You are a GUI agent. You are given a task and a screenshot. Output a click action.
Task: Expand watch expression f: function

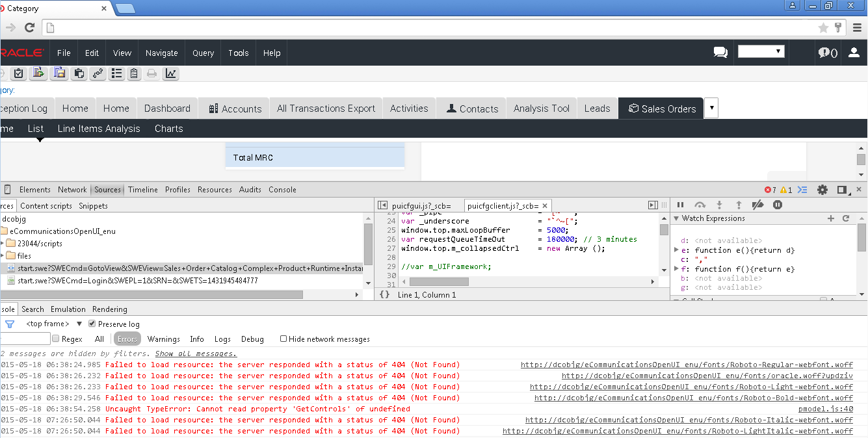(677, 268)
